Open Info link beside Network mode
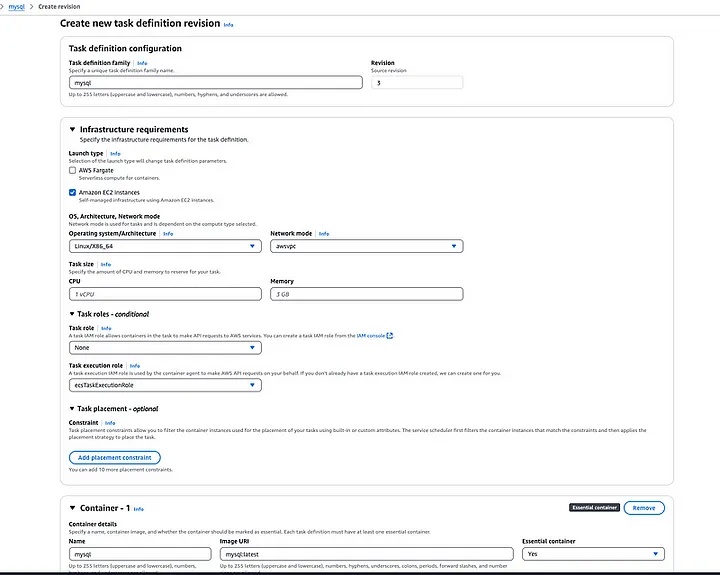This screenshot has height=575, width=720. 324,234
